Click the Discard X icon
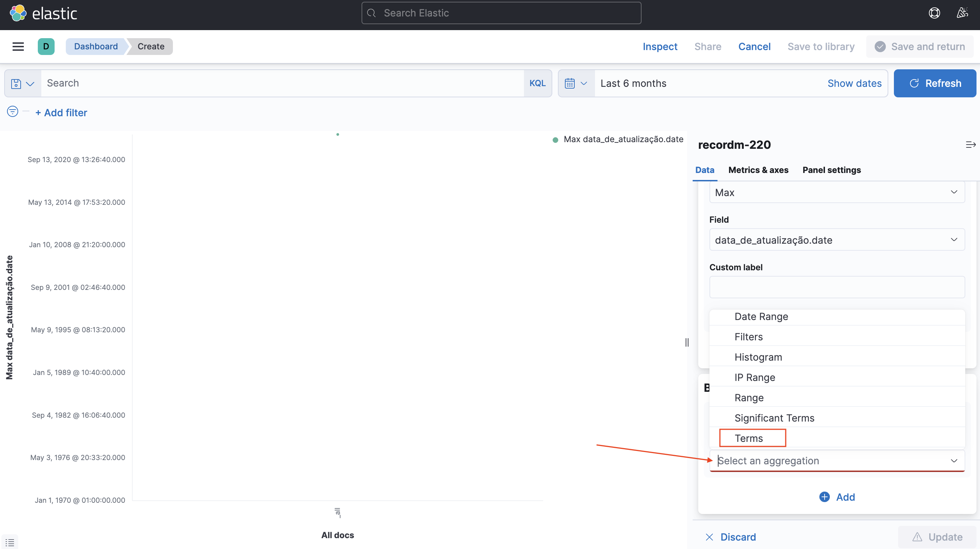 (x=709, y=537)
